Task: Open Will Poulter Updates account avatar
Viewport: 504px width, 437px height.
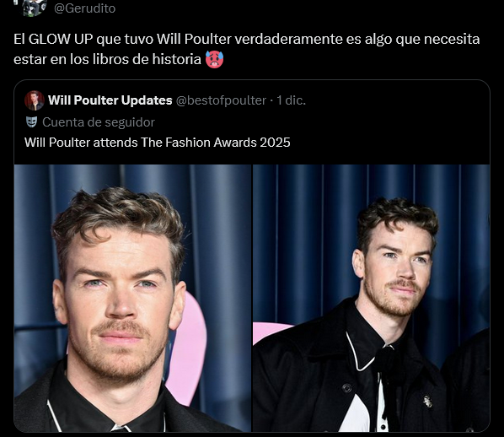Action: [35, 100]
